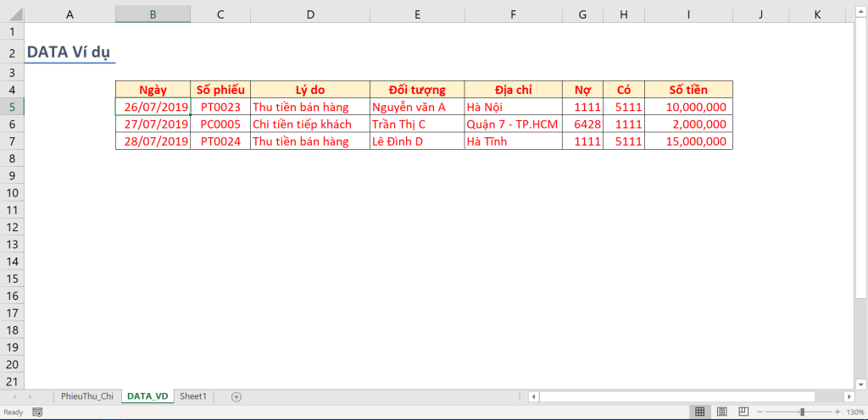Click cell containing PT0023
868x420 pixels.
220,107
